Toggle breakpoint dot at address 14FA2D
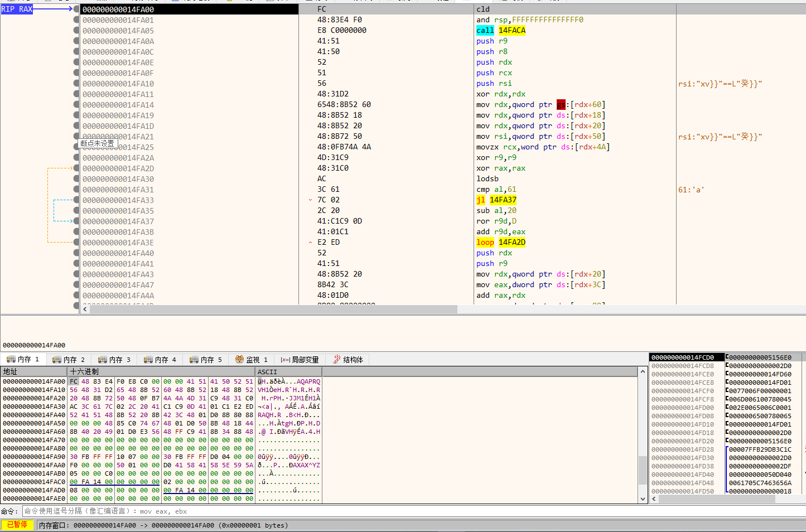This screenshot has height=532, width=806. (x=76, y=168)
